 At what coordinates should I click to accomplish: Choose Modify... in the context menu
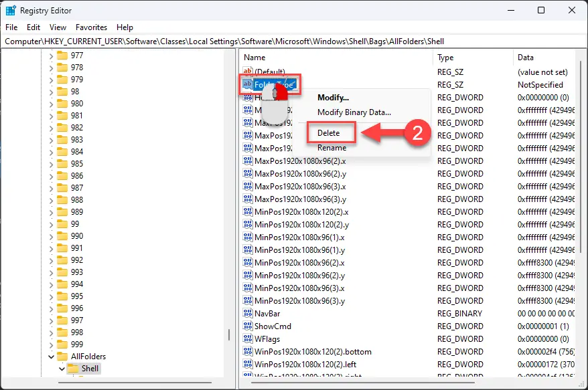coord(333,98)
